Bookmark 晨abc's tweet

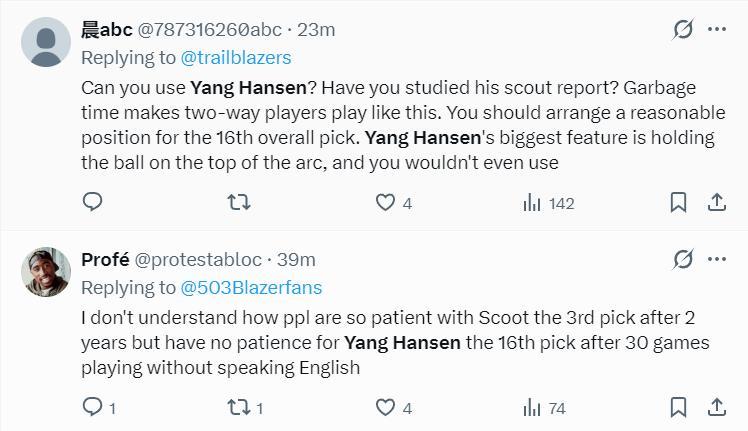tap(678, 203)
